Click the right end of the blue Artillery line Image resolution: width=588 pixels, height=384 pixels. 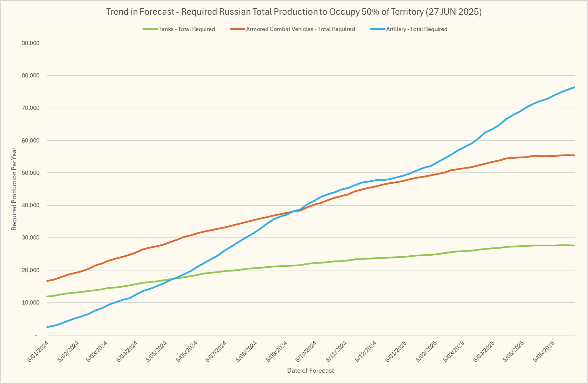pos(574,87)
